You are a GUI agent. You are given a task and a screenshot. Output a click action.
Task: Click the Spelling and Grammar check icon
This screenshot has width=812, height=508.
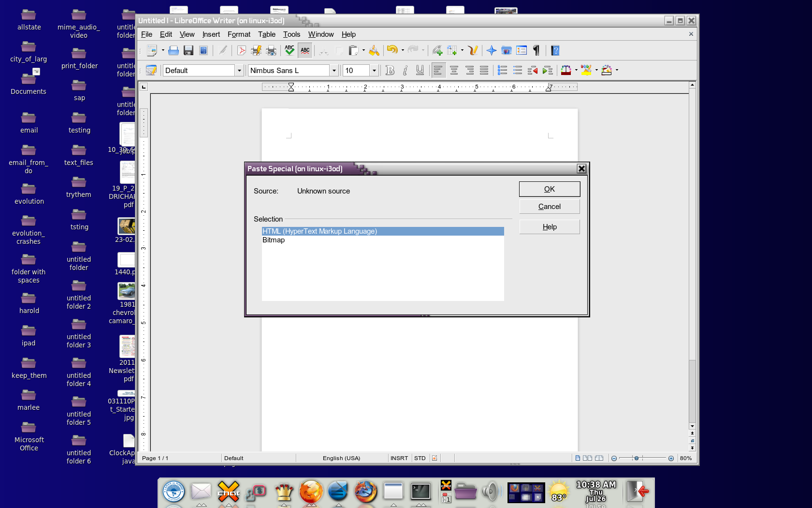pos(290,50)
